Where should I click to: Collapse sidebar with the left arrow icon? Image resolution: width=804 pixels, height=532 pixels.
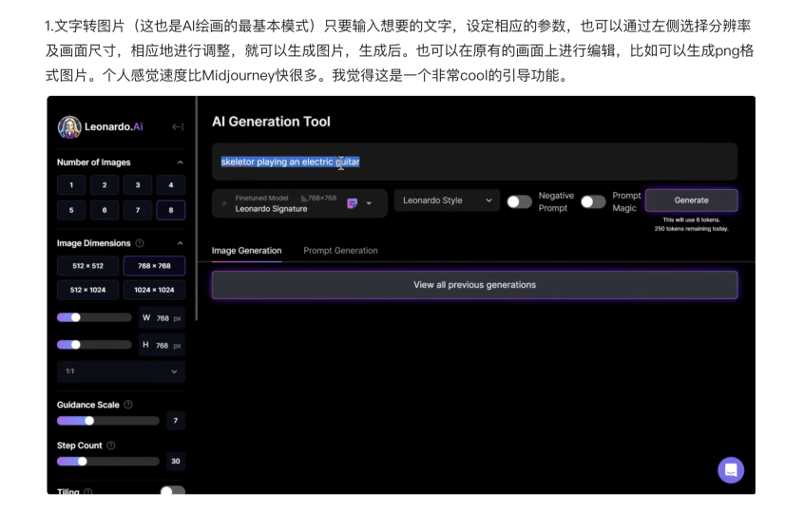[x=178, y=126]
